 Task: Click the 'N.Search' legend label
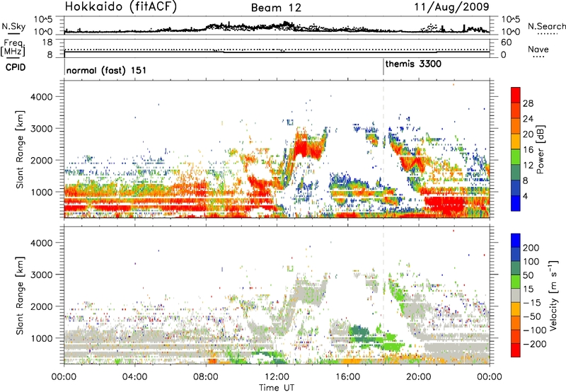[x=547, y=26]
